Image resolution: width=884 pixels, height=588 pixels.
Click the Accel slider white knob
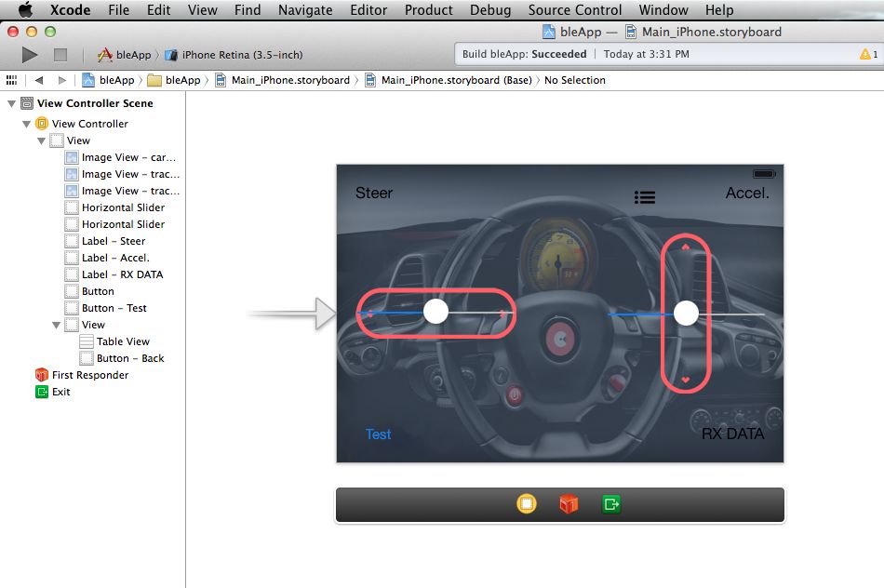click(x=686, y=314)
